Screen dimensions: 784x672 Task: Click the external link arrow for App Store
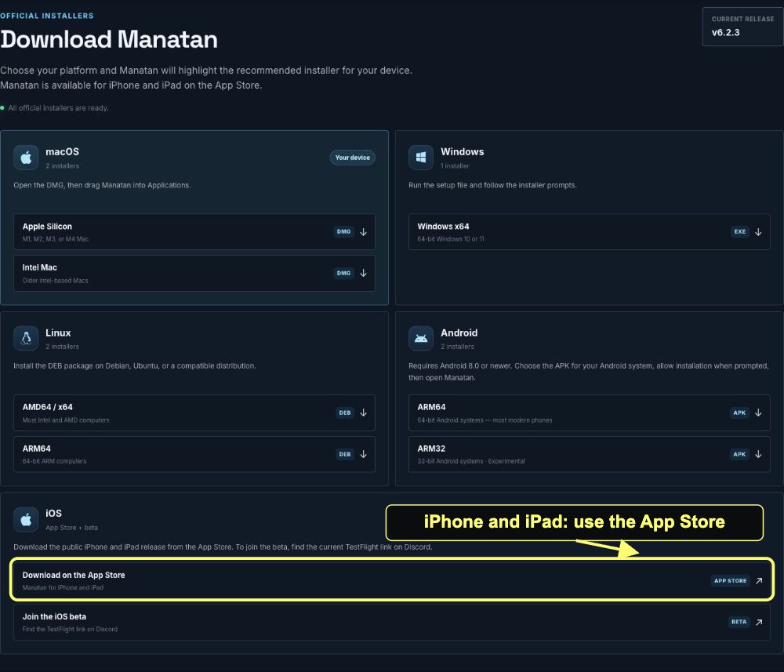click(759, 580)
